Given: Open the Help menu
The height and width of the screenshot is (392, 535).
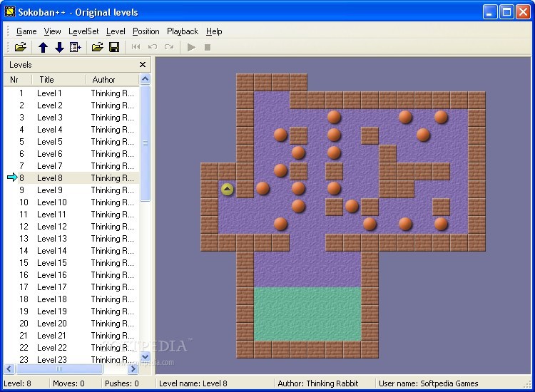Looking at the screenshot, I should 214,31.
